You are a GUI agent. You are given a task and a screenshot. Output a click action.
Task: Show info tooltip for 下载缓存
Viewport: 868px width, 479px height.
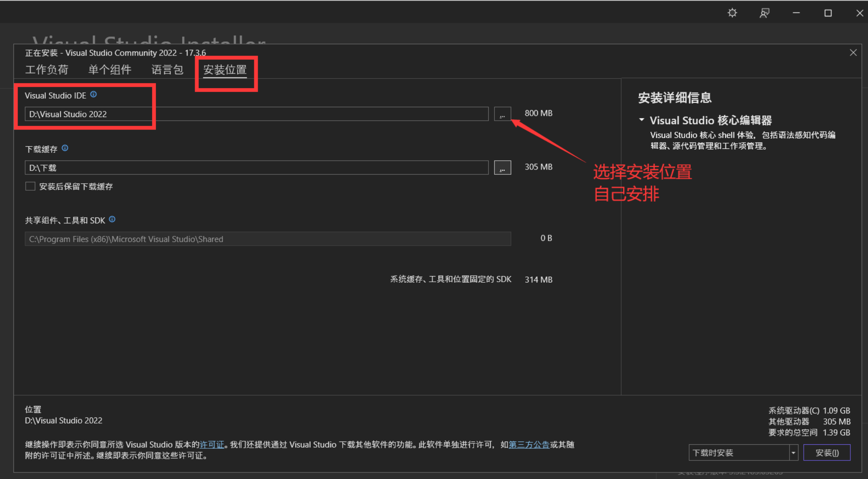tap(65, 148)
